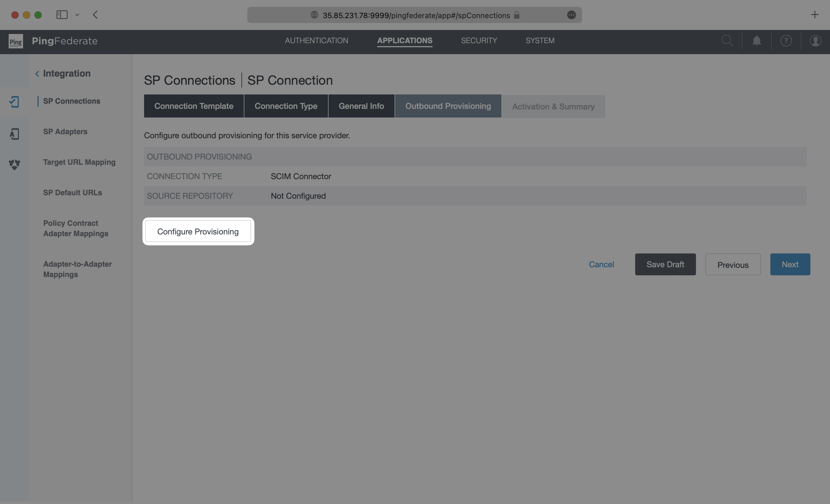
Task: Open Adapter-to-Adapter Mappings in sidebar
Action: click(77, 269)
